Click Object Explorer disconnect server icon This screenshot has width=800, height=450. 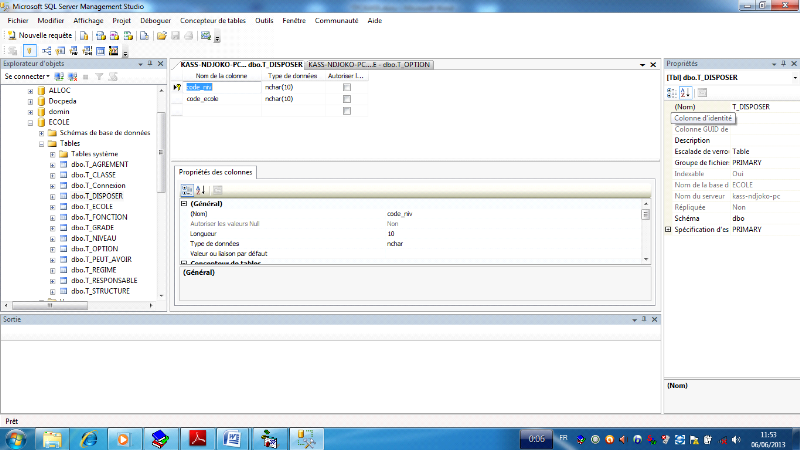coord(73,77)
